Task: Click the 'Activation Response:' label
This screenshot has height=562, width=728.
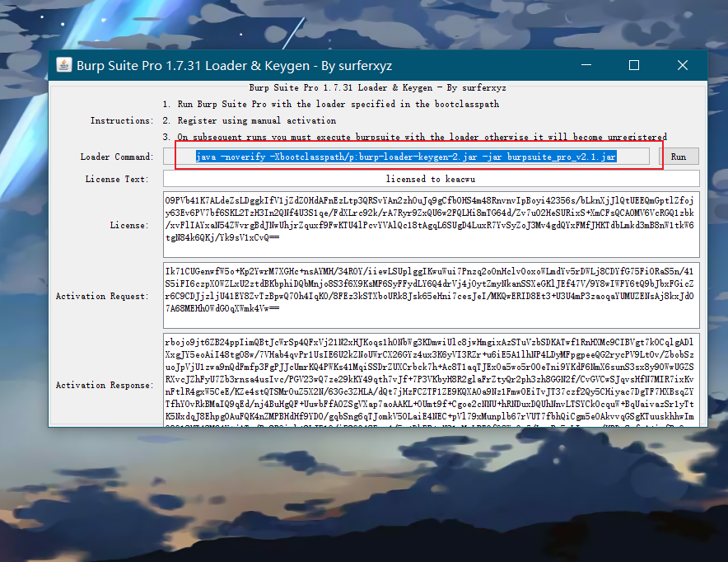Action: point(105,385)
